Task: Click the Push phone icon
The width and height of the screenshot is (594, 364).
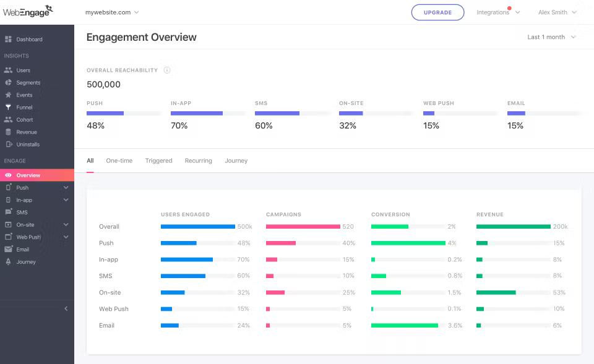Action: 8,187
